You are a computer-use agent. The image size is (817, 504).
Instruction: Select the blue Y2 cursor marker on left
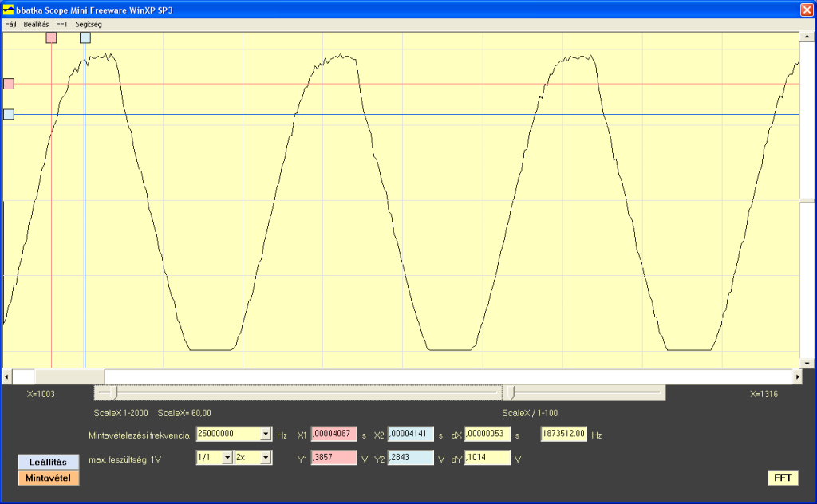click(x=9, y=114)
